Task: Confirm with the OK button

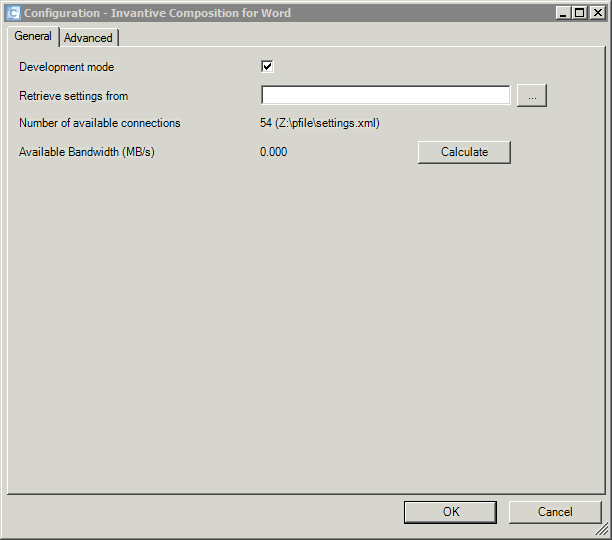Action: (x=450, y=512)
